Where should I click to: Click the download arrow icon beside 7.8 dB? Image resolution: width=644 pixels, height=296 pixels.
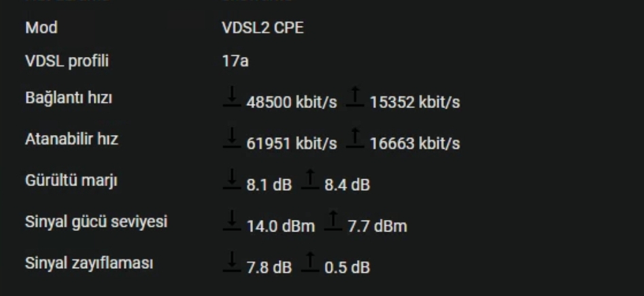(x=232, y=261)
